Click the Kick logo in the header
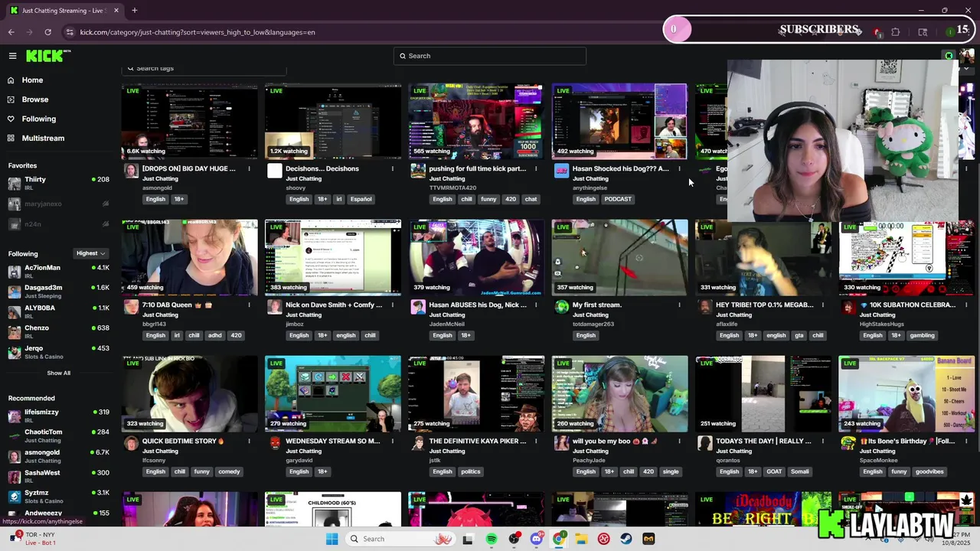This screenshot has width=980, height=551. [47, 56]
